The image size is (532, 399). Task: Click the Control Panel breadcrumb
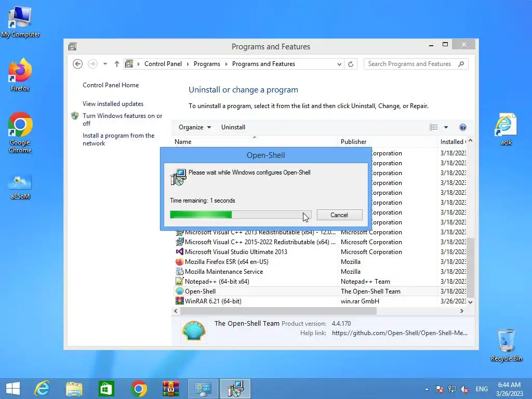pos(163,64)
